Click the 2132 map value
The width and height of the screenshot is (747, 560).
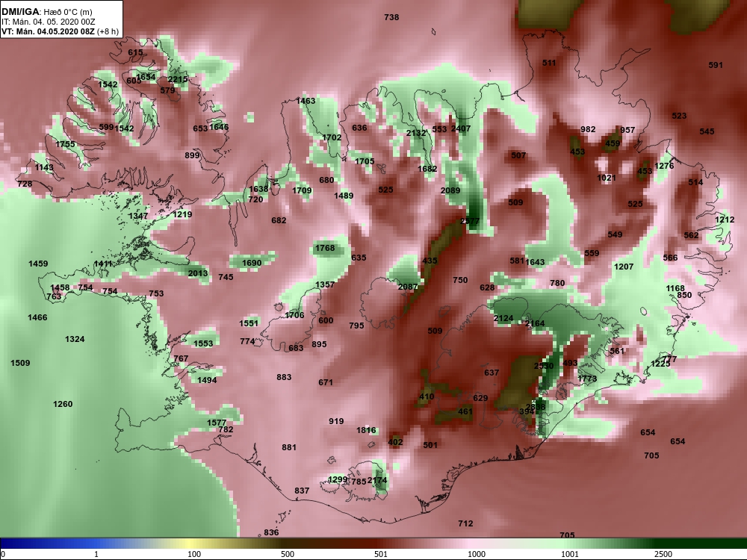(x=416, y=133)
